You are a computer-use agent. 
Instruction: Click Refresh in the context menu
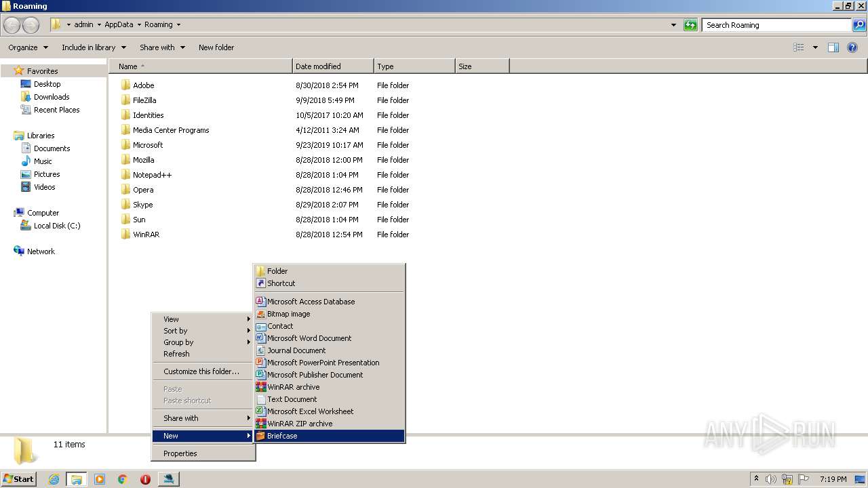click(x=203, y=354)
